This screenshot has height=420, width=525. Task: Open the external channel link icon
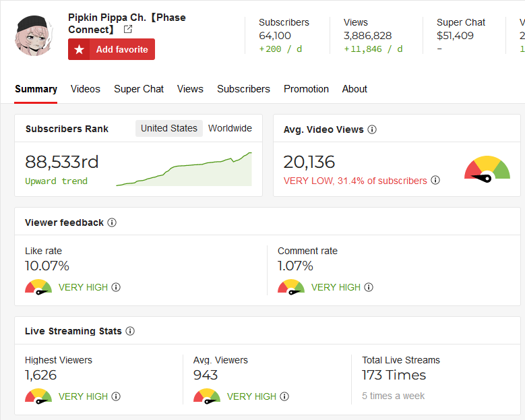pos(128,30)
